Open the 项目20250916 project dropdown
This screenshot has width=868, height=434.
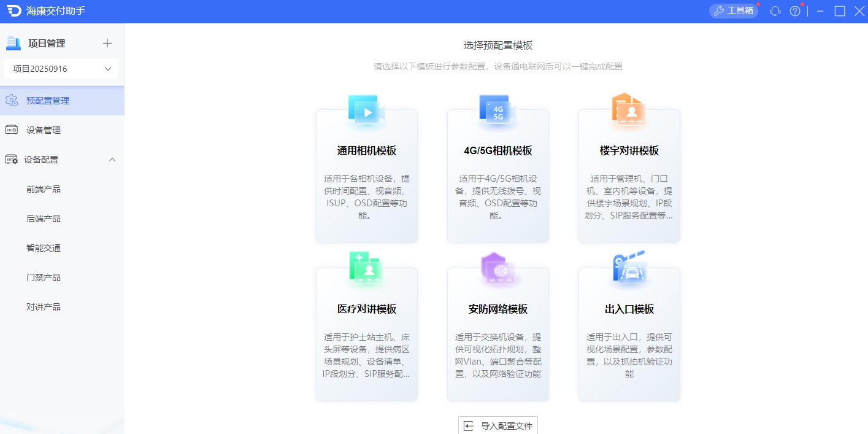[x=61, y=68]
